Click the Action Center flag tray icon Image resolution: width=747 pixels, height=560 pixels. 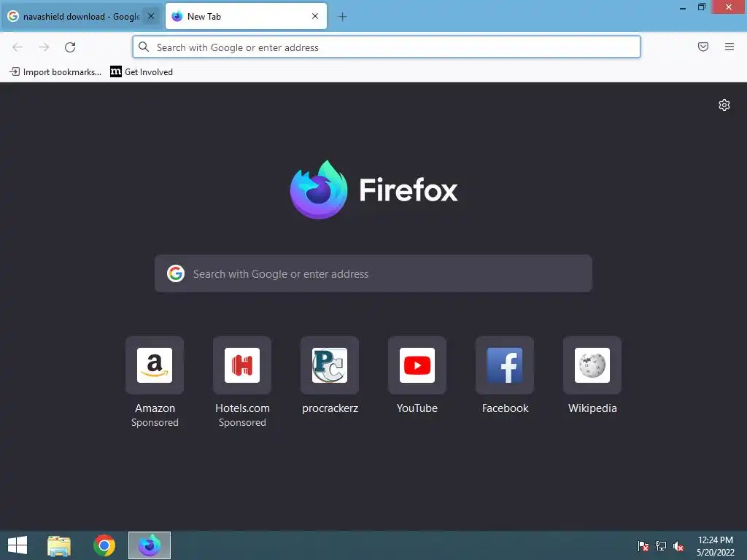click(643, 545)
